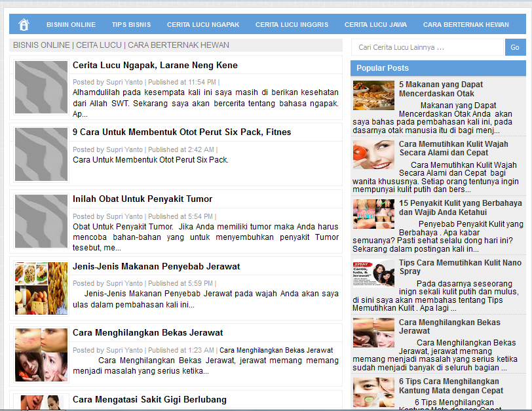The image size is (532, 411).
Task: Click acne faces thumbnail in main post list
Action: [x=41, y=355]
